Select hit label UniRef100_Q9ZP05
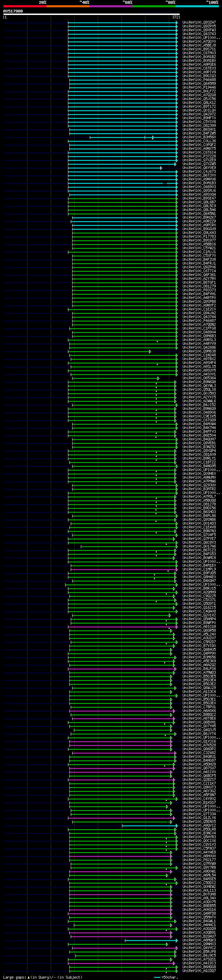 [199, 26]
